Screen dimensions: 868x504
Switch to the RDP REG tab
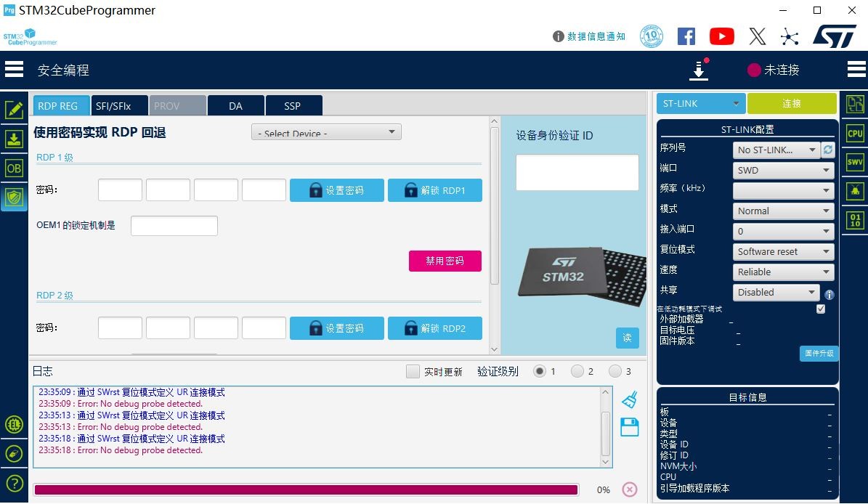click(x=62, y=106)
